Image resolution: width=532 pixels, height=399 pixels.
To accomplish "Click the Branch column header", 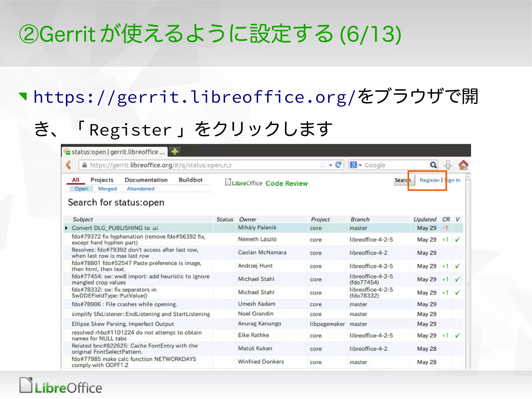I will (360, 219).
